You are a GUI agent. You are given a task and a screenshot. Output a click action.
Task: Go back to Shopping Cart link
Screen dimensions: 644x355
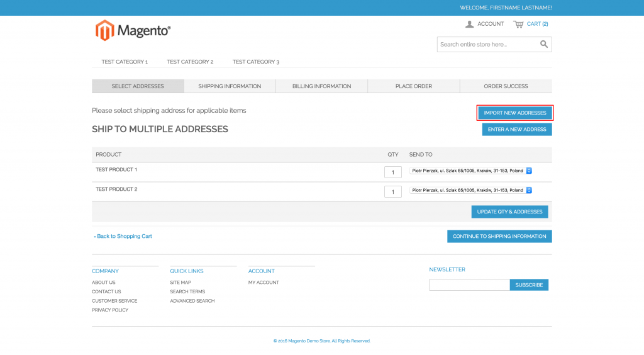[x=123, y=236]
